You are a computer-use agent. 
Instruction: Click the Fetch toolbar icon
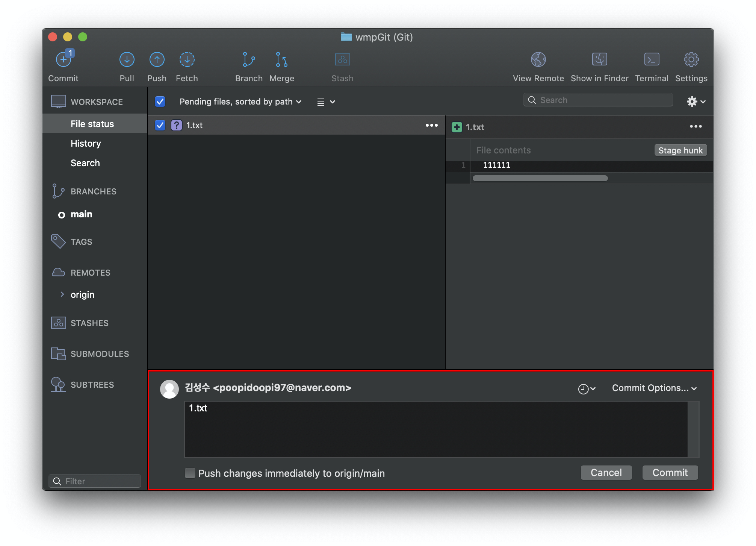[x=187, y=60]
